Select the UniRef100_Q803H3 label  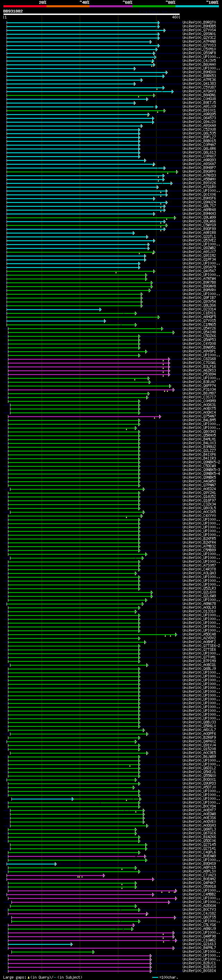point(199,432)
